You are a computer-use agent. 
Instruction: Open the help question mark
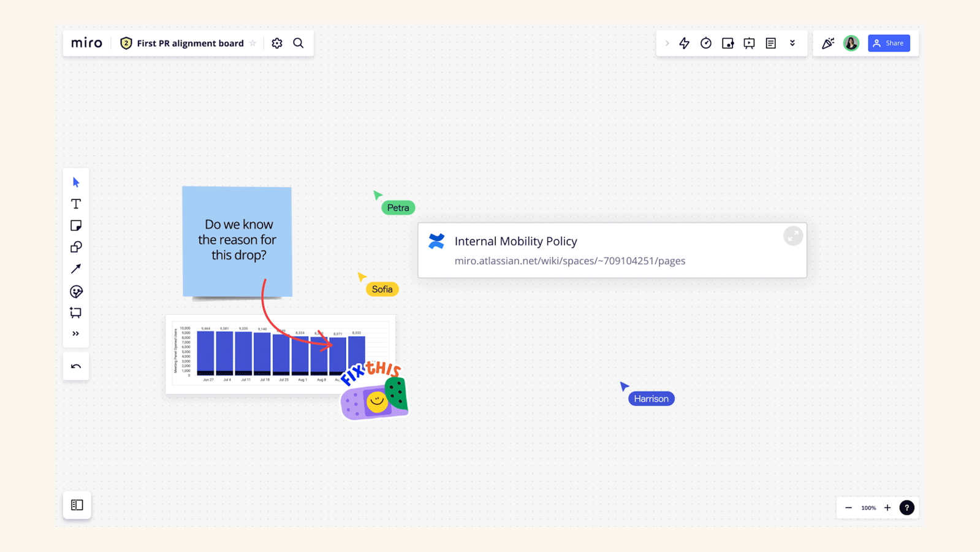click(907, 508)
